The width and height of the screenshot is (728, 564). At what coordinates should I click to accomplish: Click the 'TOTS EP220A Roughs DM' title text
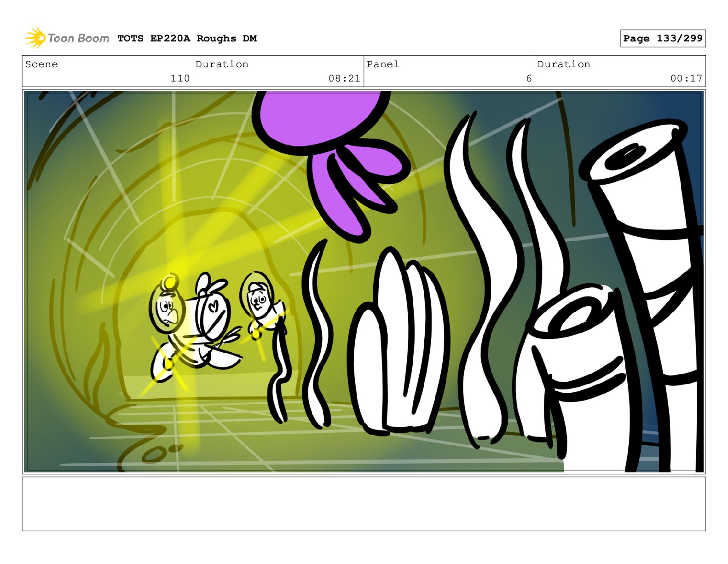(x=187, y=39)
